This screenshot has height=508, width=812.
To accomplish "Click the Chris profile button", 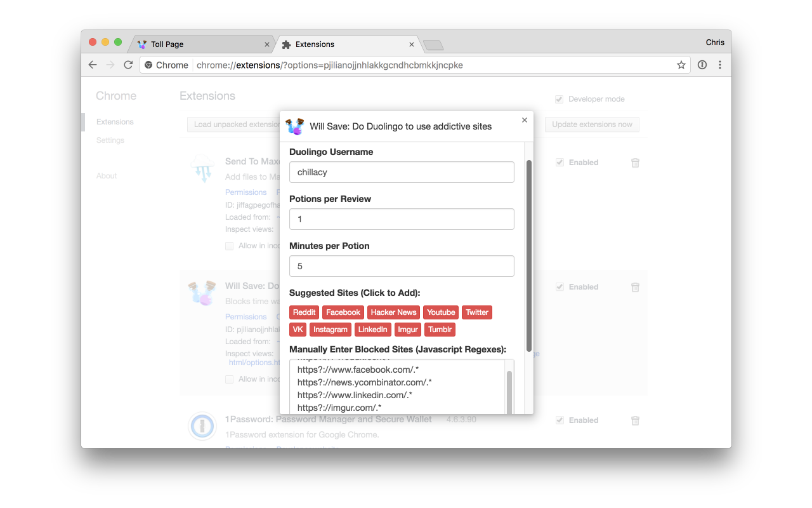I will [x=715, y=43].
